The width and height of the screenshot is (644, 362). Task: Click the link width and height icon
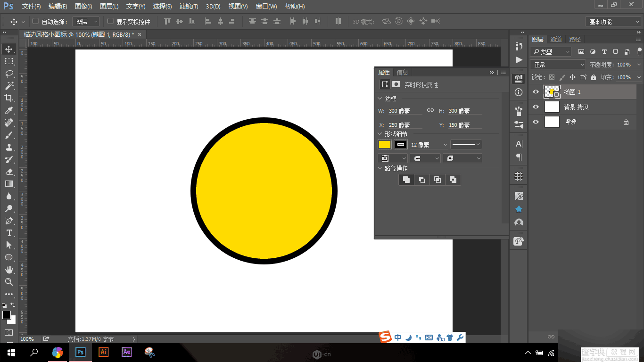pyautogui.click(x=430, y=110)
